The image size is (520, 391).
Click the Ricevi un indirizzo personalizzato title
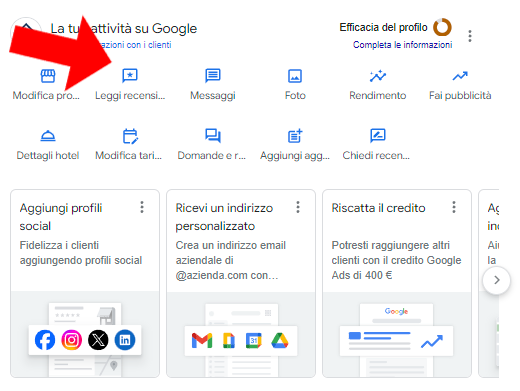pos(224,217)
